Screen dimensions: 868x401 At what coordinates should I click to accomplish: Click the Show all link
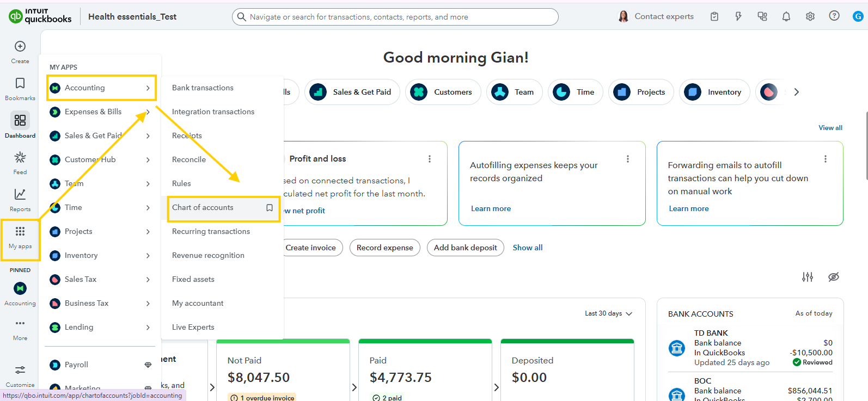(527, 248)
